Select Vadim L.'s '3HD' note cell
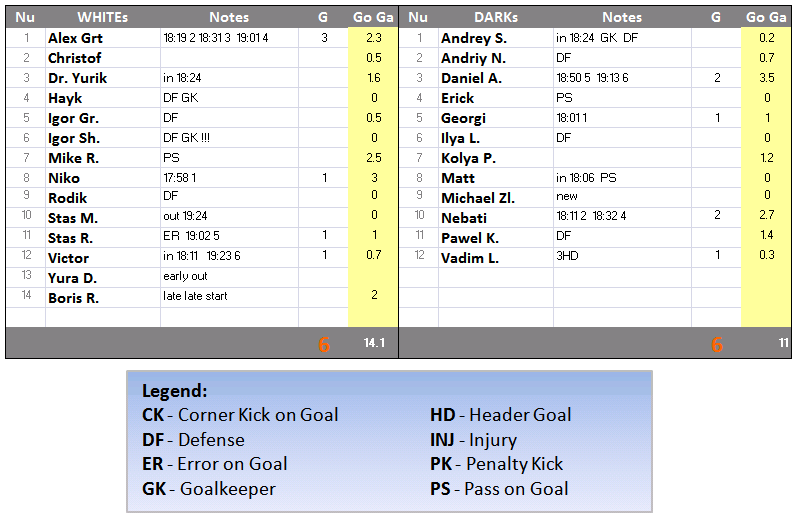This screenshot has height=514, width=795. pyautogui.click(x=567, y=257)
